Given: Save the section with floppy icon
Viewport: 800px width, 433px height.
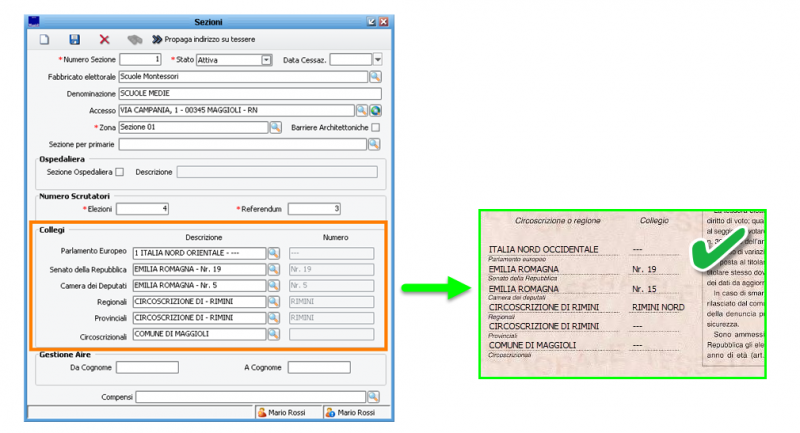Looking at the screenshot, I should point(74,39).
